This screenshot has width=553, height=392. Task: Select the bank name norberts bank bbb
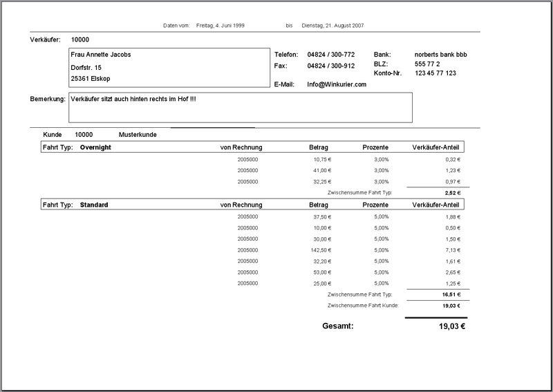tap(442, 55)
